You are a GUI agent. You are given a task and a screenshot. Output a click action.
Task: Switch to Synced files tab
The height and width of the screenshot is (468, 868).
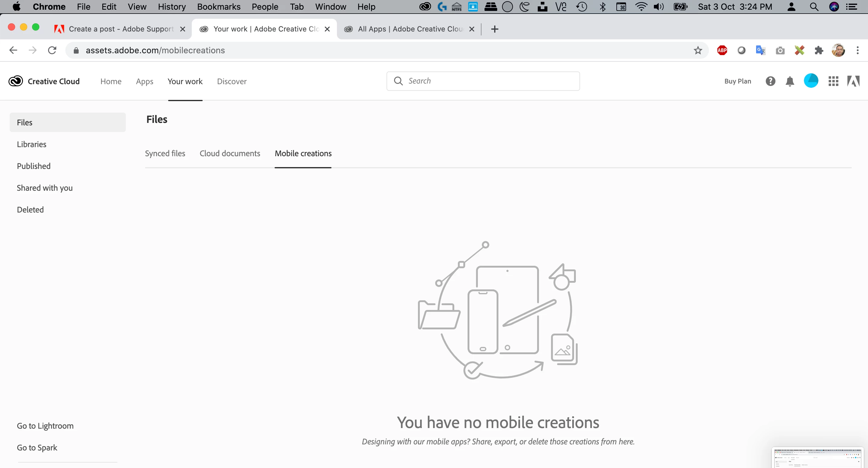point(165,153)
